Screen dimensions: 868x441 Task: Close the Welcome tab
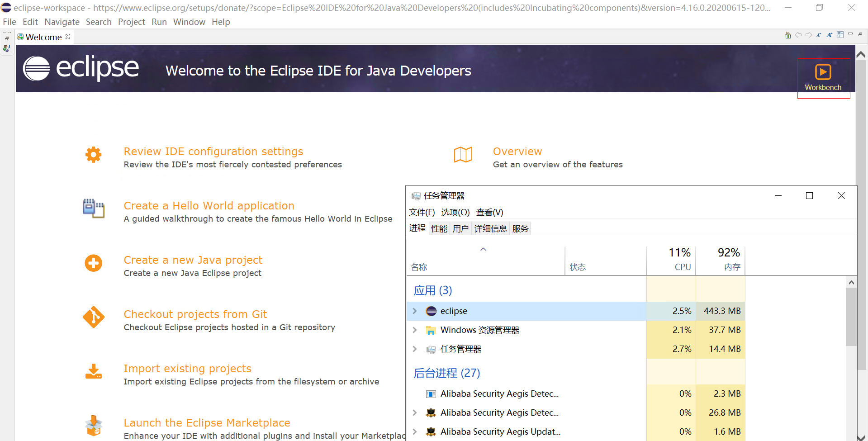coord(68,37)
